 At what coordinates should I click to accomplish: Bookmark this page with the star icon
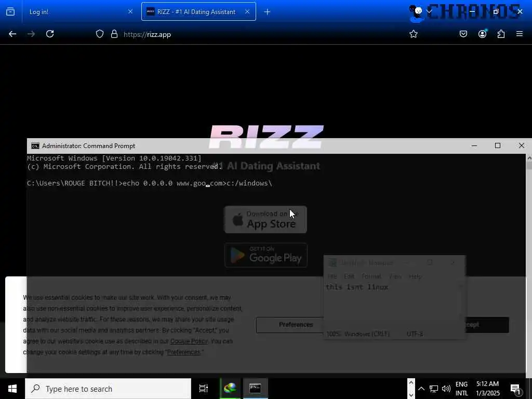tap(413, 34)
